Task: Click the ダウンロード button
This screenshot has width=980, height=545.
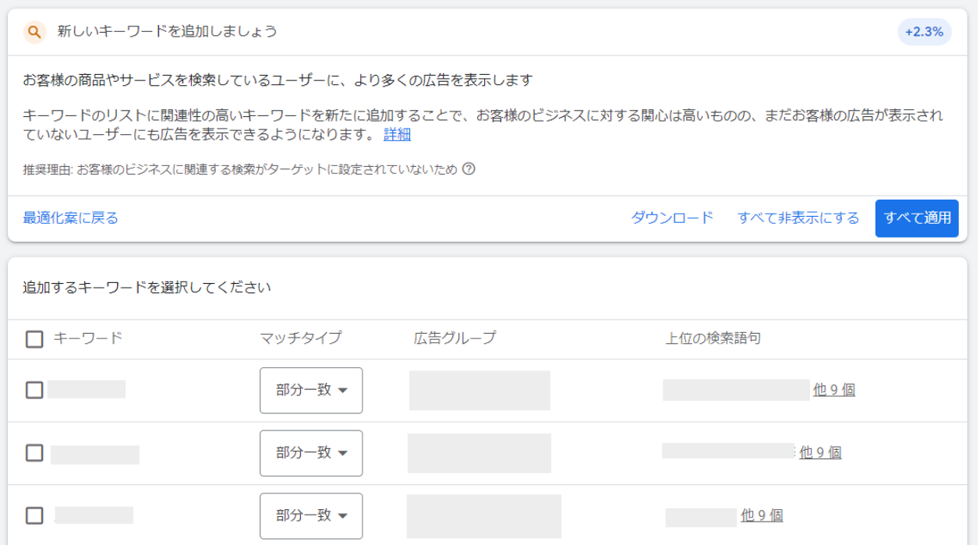Action: [672, 218]
